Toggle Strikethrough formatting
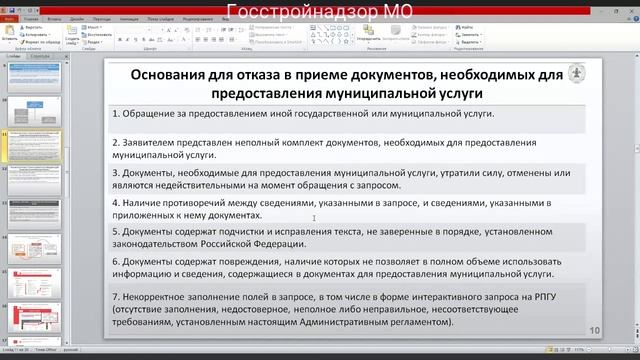Viewport: 640px width, 360px height. pos(151,40)
